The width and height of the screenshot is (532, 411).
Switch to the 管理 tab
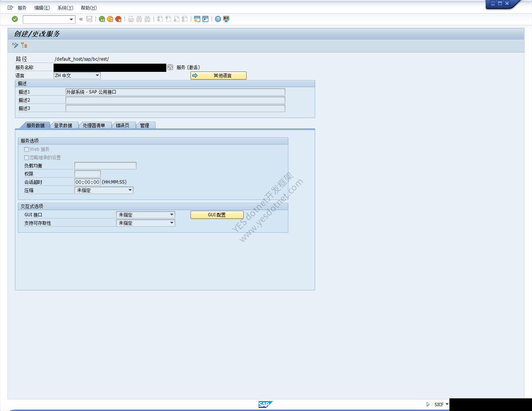tap(145, 125)
